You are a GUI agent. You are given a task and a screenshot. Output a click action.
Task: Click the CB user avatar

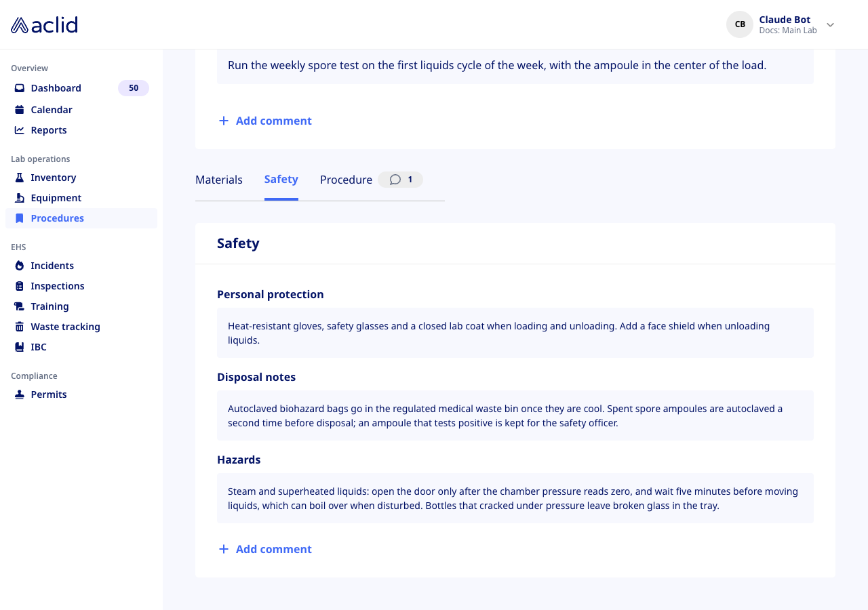740,24
